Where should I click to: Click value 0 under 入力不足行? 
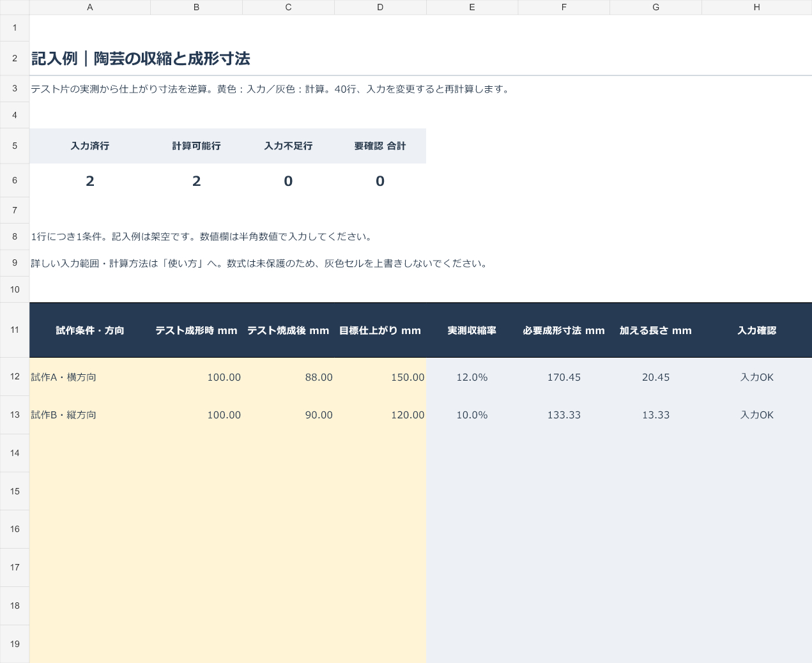click(288, 181)
